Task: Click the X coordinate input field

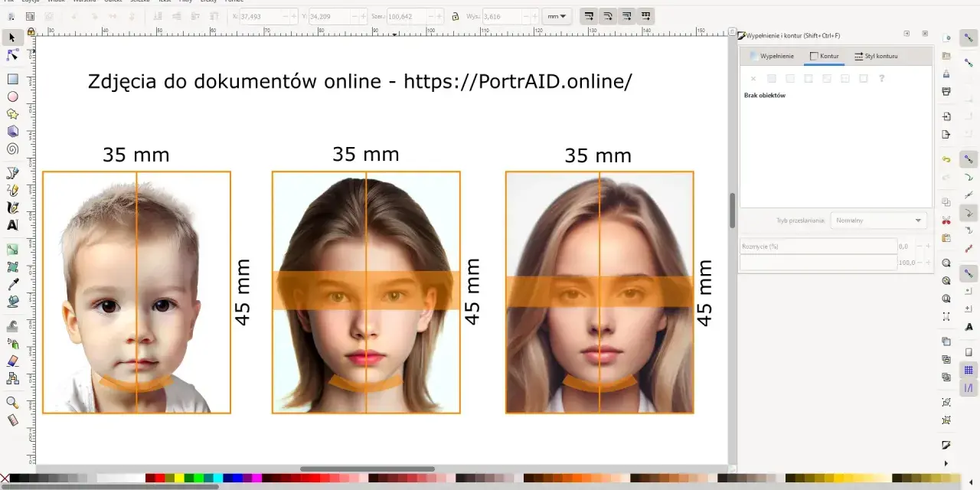Action: tap(265, 16)
